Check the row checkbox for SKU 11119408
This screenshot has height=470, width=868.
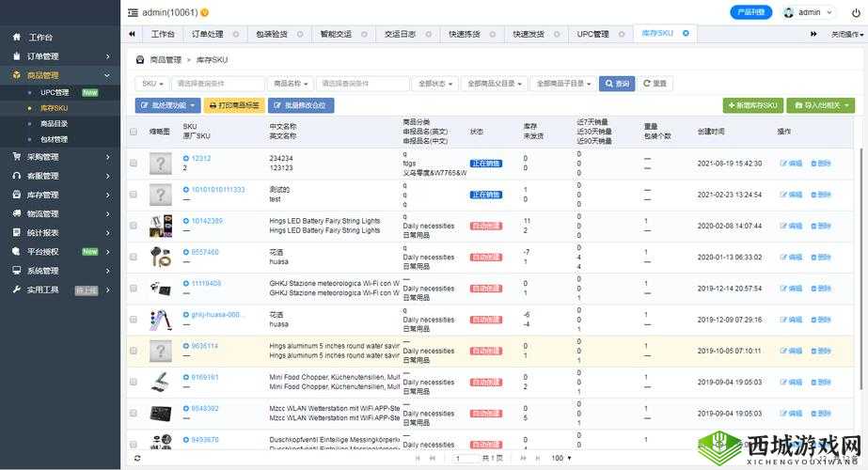pos(134,288)
